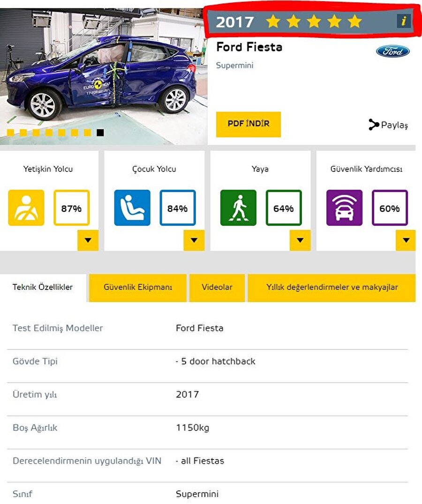Select the fourth gallery slide dot
Image resolution: width=422 pixels, height=504 pixels.
point(49,133)
